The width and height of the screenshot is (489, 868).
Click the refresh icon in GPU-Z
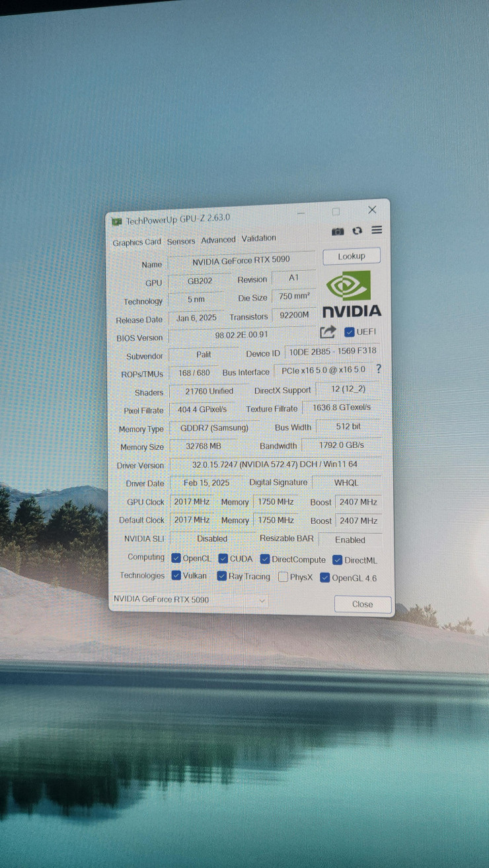click(357, 231)
